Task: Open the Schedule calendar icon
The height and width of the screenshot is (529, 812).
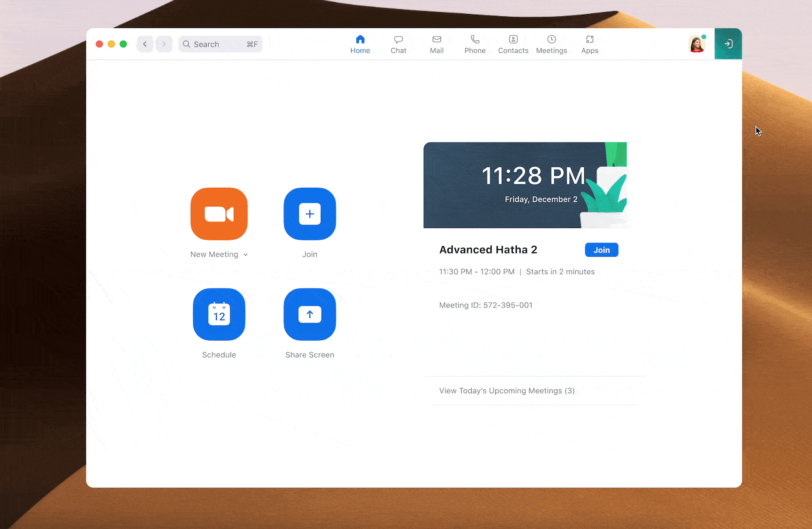Action: click(219, 314)
